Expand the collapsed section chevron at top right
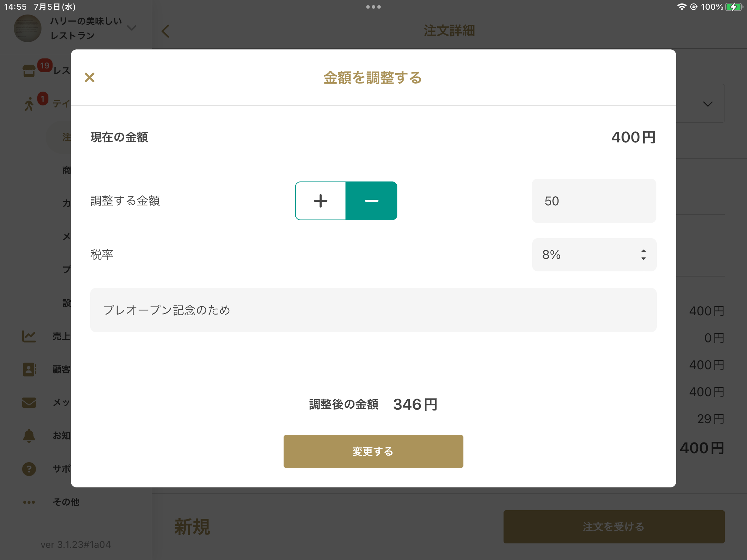 click(x=708, y=104)
